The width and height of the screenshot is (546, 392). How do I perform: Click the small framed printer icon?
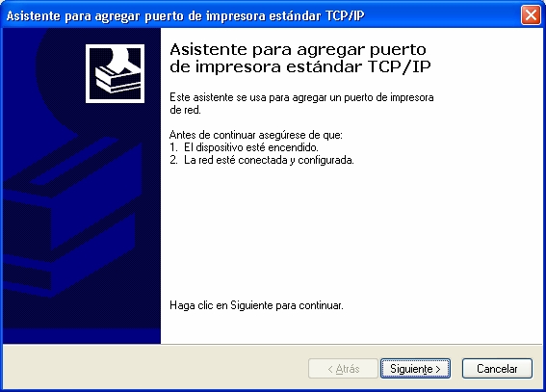point(115,73)
